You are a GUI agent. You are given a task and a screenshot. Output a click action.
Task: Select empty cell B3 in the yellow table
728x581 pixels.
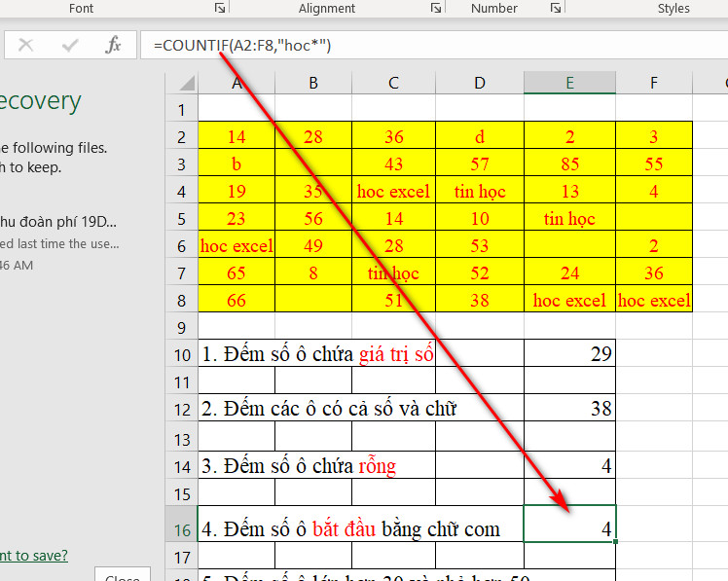click(313, 163)
